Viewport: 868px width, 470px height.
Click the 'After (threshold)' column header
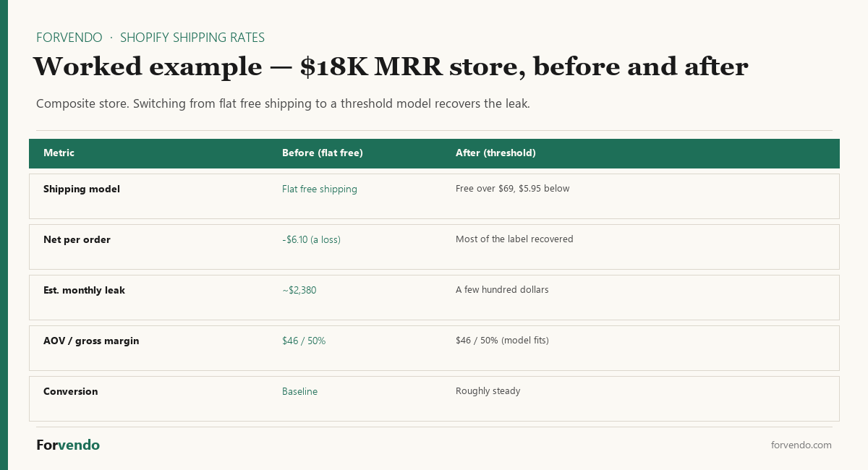[x=495, y=153]
